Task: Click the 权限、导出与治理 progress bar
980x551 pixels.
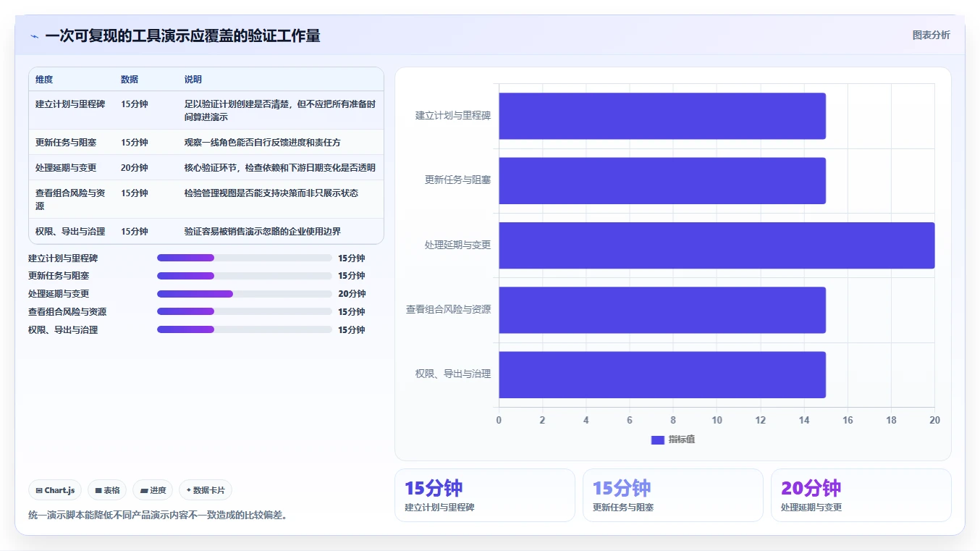Action: tap(245, 329)
